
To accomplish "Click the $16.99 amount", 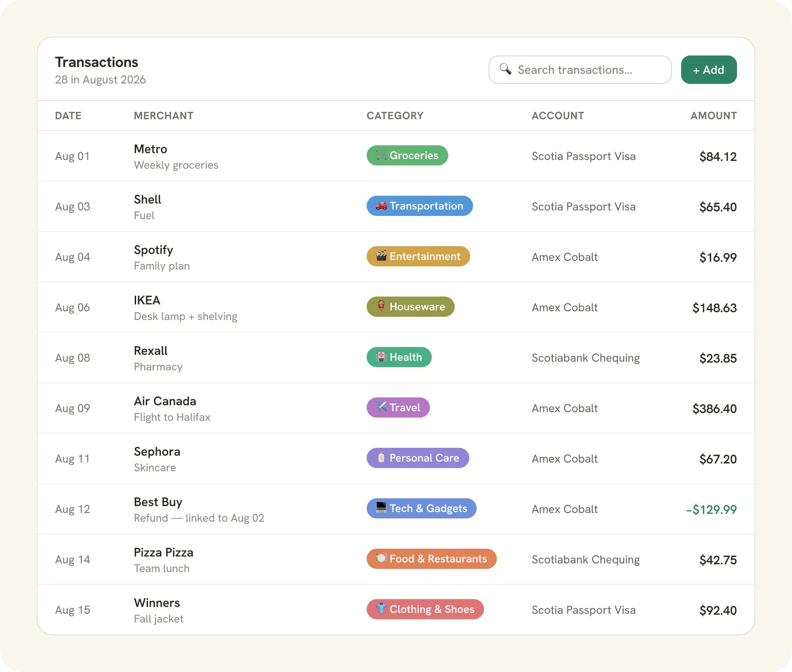I will coord(718,258).
